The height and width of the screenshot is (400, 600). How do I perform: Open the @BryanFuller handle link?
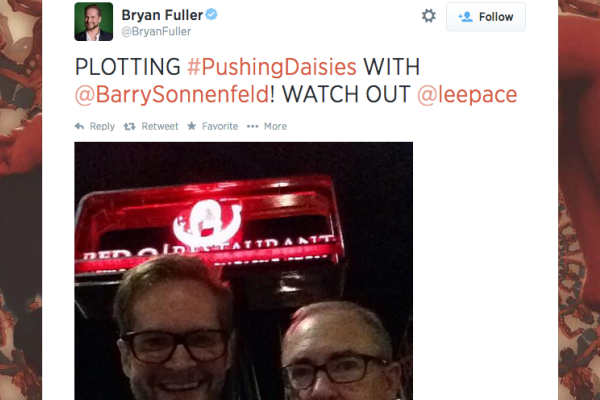[x=156, y=31]
